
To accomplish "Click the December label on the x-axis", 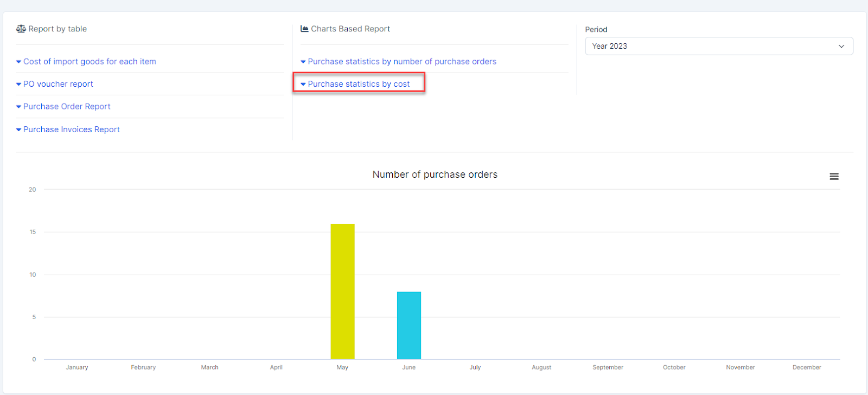I will point(806,367).
